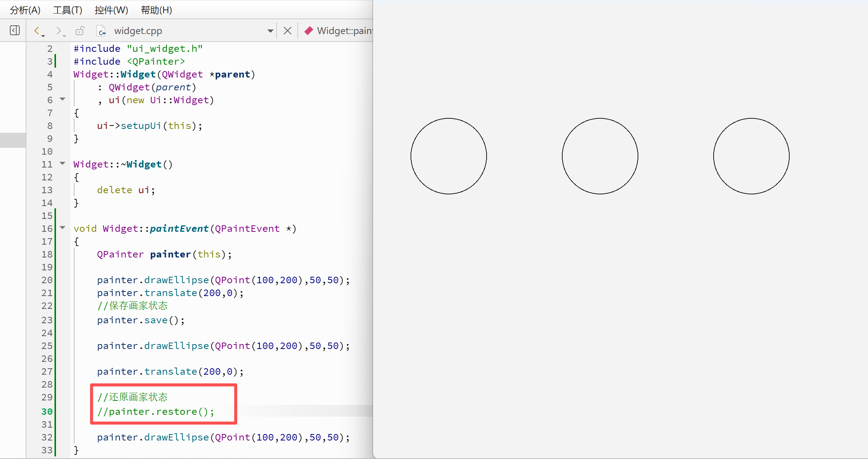The height and width of the screenshot is (459, 868).
Task: Open the 控件(W) menu
Action: (111, 10)
